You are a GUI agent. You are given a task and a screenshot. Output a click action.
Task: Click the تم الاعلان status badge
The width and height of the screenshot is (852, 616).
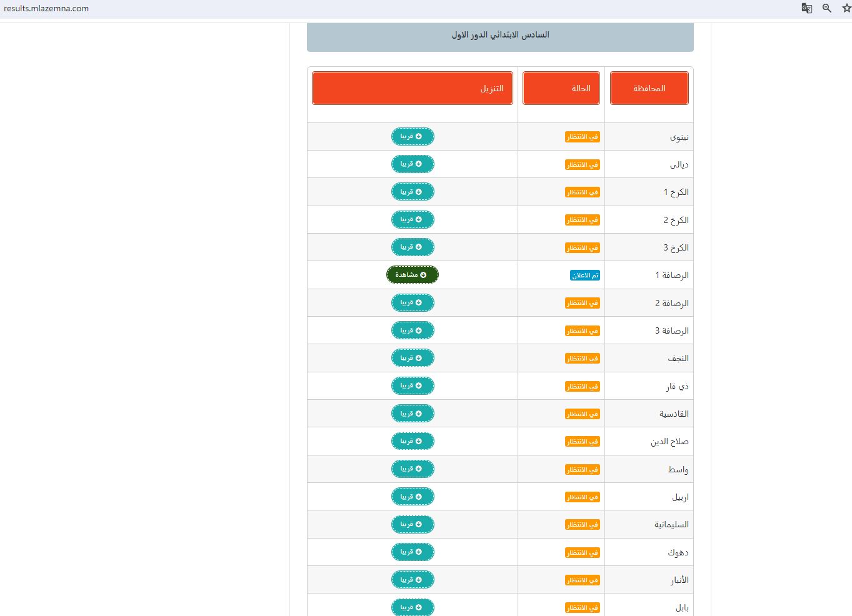click(x=584, y=276)
